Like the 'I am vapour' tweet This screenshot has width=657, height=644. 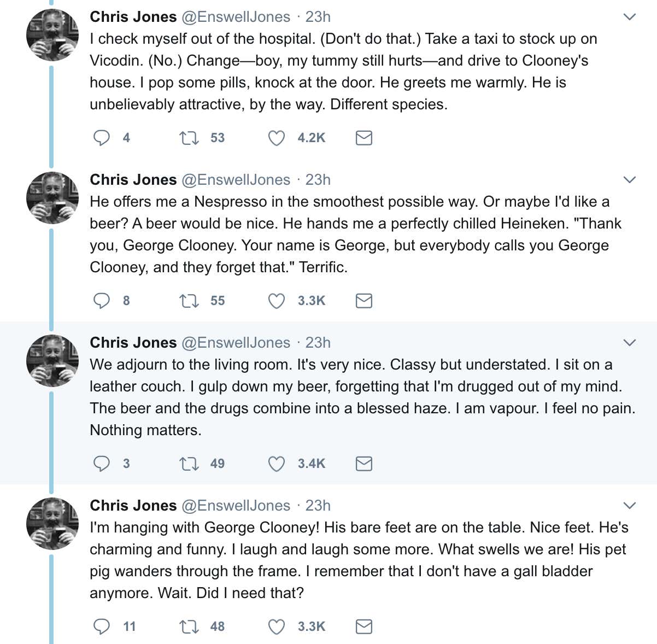277,464
